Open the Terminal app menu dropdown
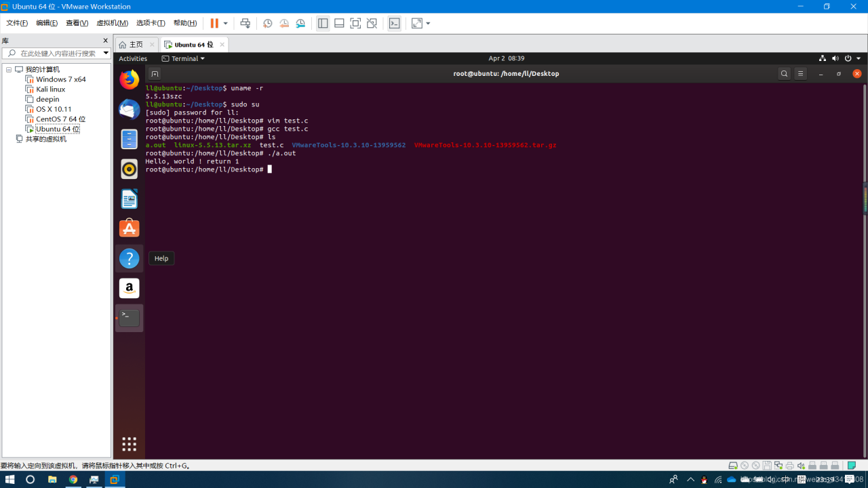 tap(183, 58)
